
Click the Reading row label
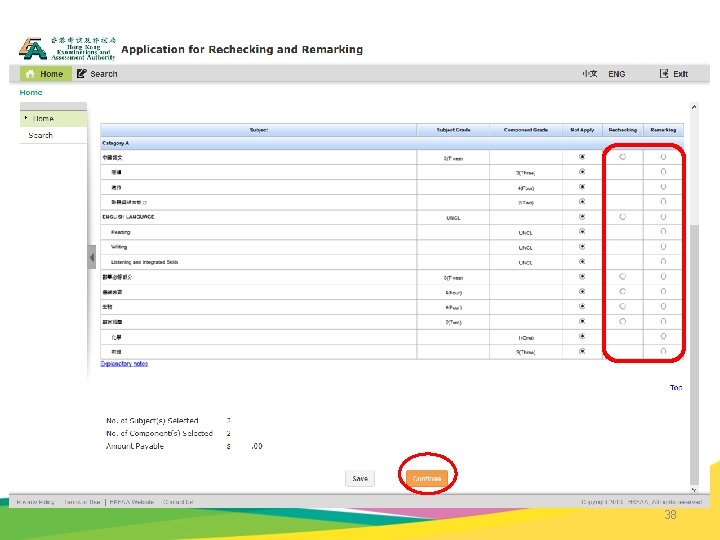click(120, 232)
